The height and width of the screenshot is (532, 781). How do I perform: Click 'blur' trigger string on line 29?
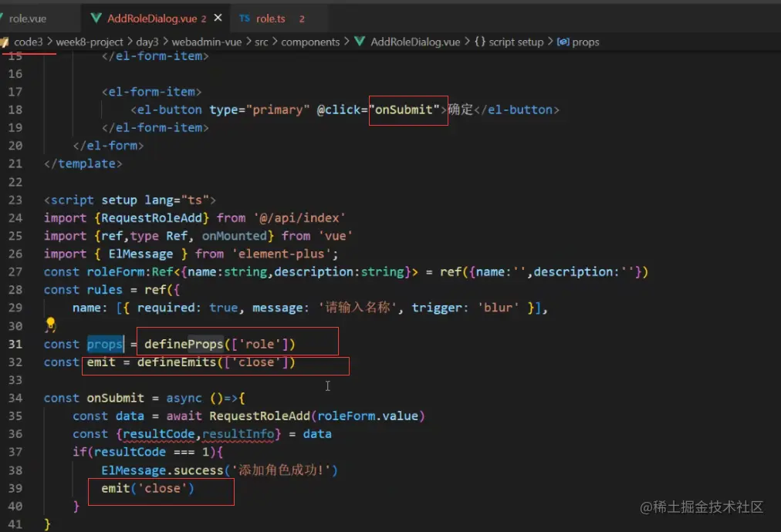pos(498,308)
